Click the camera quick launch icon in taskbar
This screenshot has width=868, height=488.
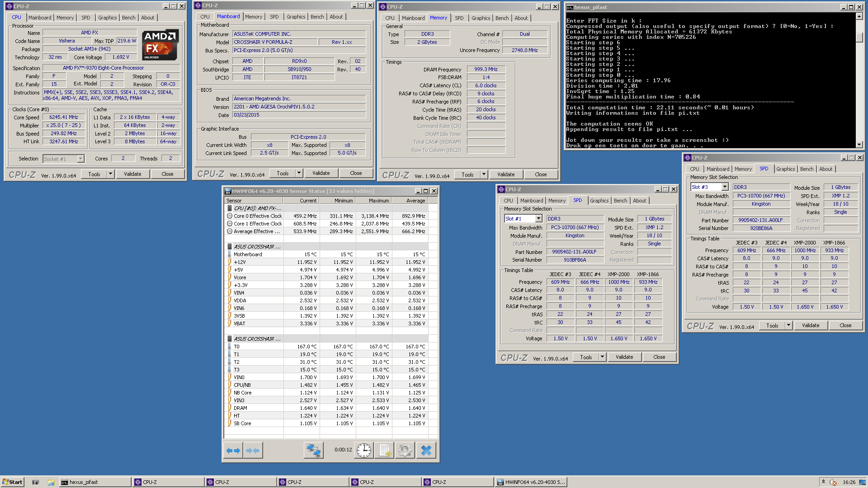pyautogui.click(x=36, y=482)
